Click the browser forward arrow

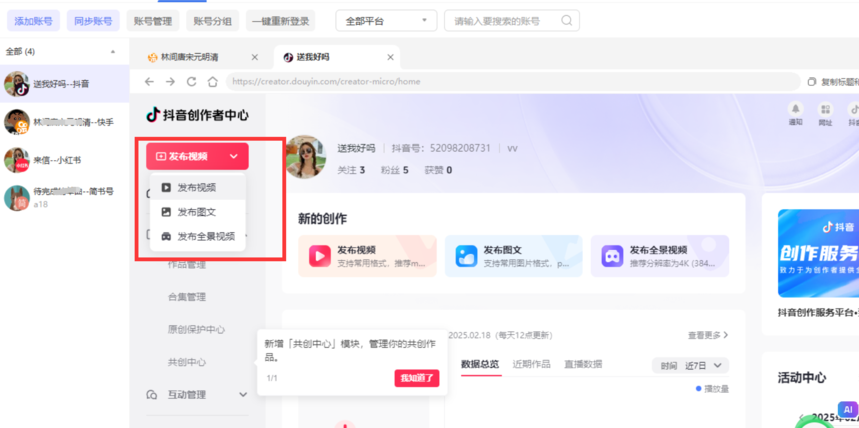pyautogui.click(x=170, y=82)
